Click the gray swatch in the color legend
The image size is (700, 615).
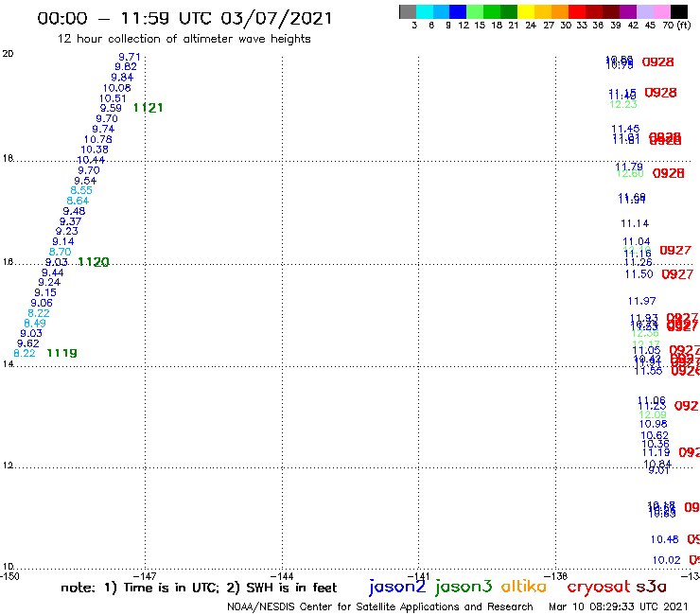pyautogui.click(x=408, y=11)
